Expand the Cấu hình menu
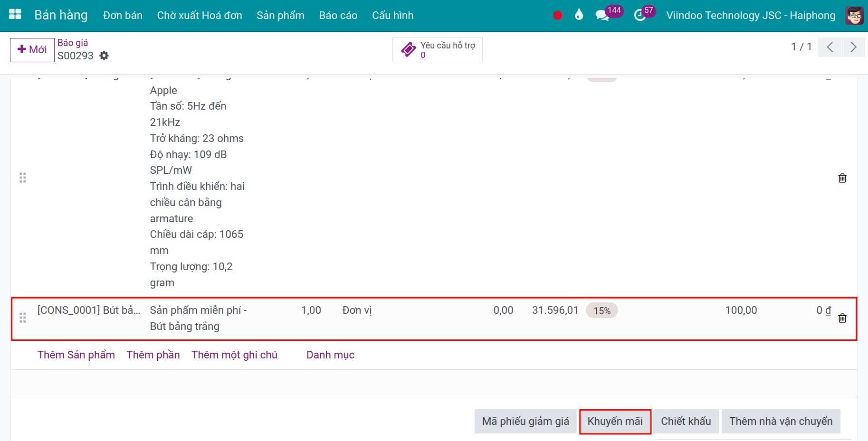Image resolution: width=868 pixels, height=441 pixels. coord(392,15)
